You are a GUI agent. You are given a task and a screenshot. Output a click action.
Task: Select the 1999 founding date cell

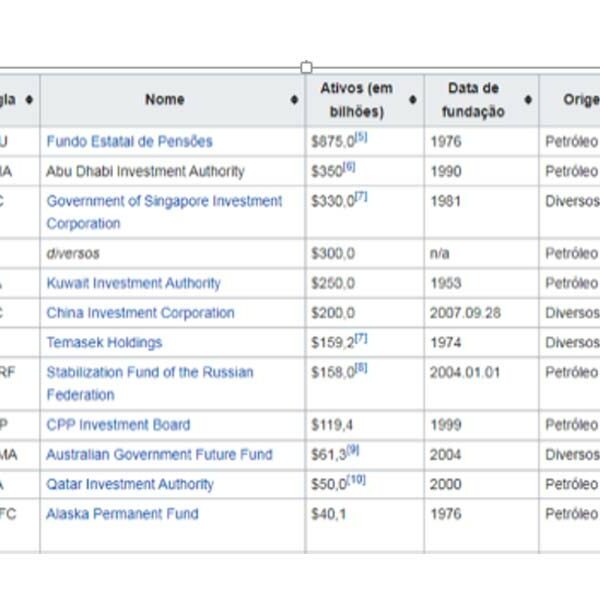pyautogui.click(x=481, y=425)
